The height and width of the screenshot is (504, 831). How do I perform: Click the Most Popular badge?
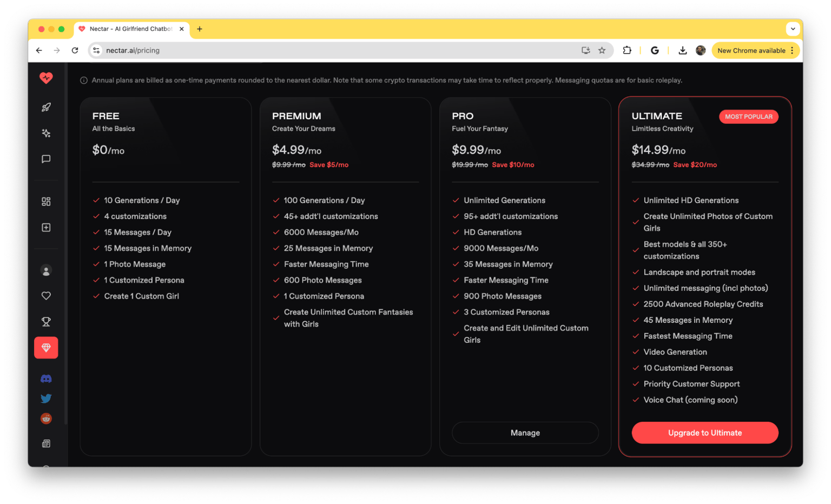click(748, 117)
